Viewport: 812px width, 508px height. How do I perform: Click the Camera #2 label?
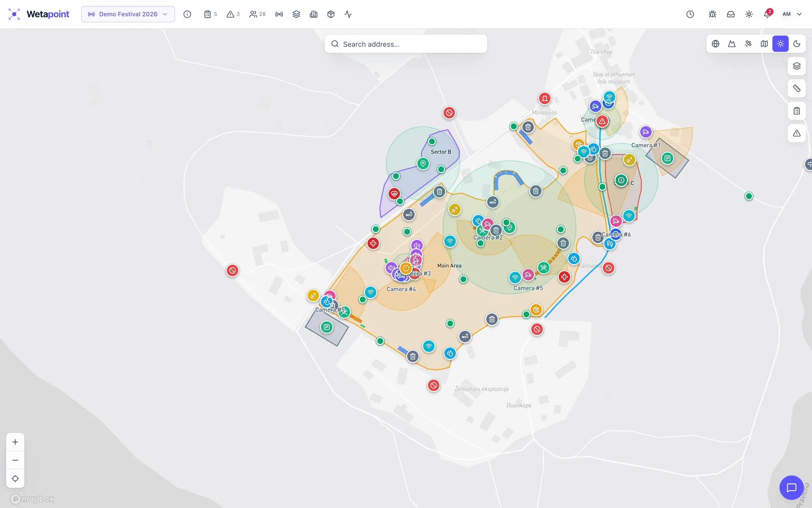[x=488, y=238]
